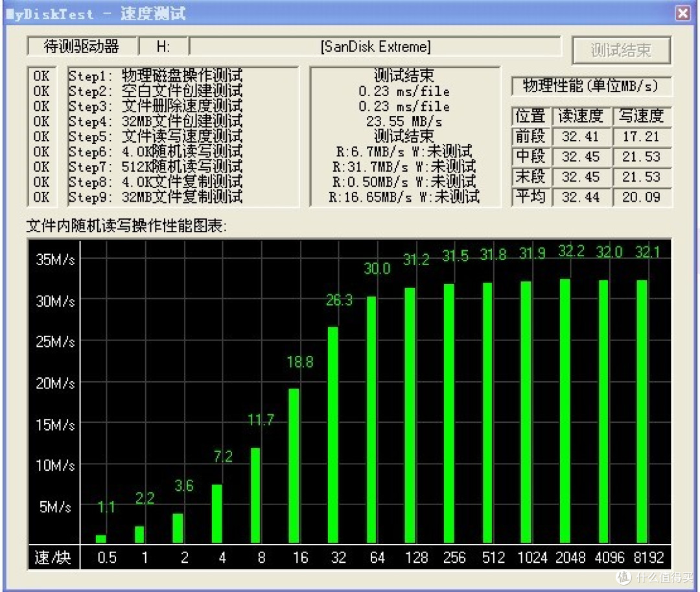
Task: Click the 读速度 column header
Action: (x=581, y=116)
